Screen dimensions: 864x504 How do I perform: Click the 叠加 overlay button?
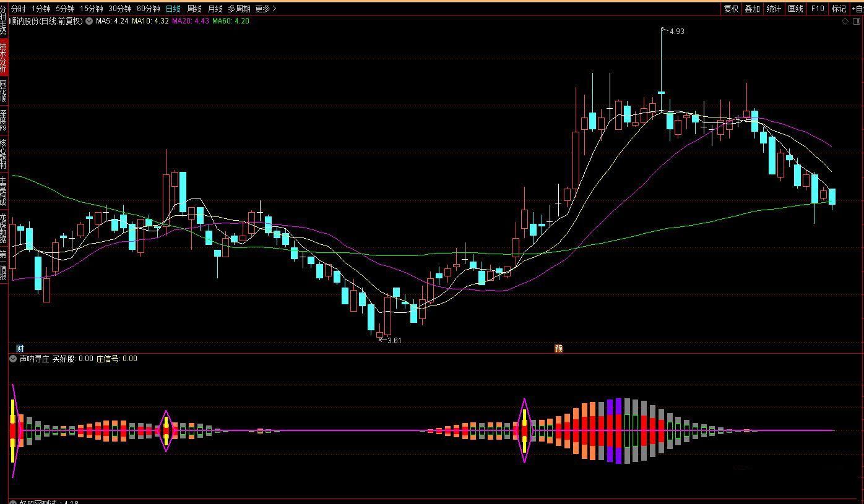(752, 9)
